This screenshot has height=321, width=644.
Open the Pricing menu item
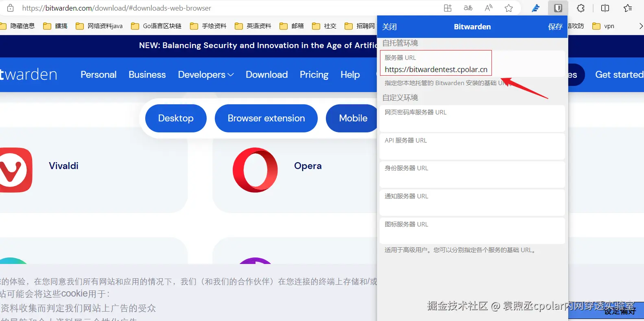tap(314, 75)
